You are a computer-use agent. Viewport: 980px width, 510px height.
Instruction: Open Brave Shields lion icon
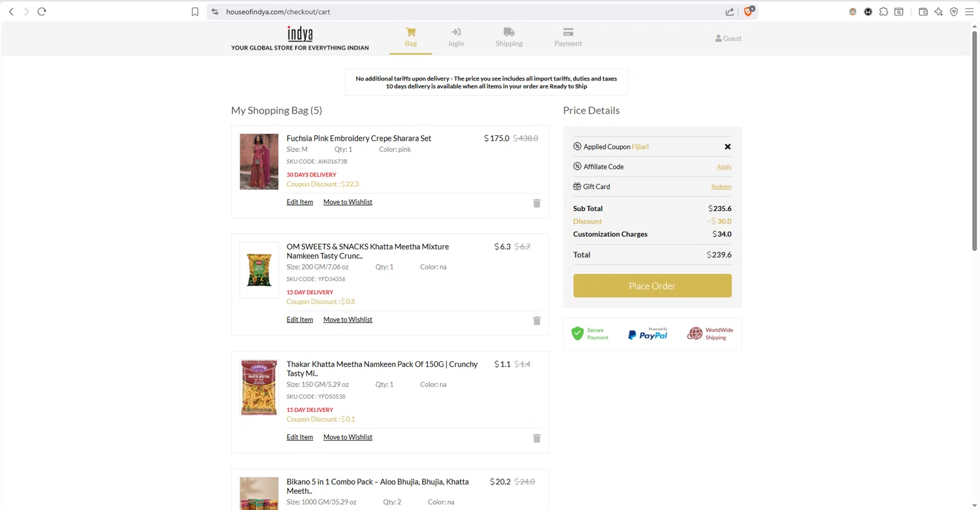pos(749,11)
